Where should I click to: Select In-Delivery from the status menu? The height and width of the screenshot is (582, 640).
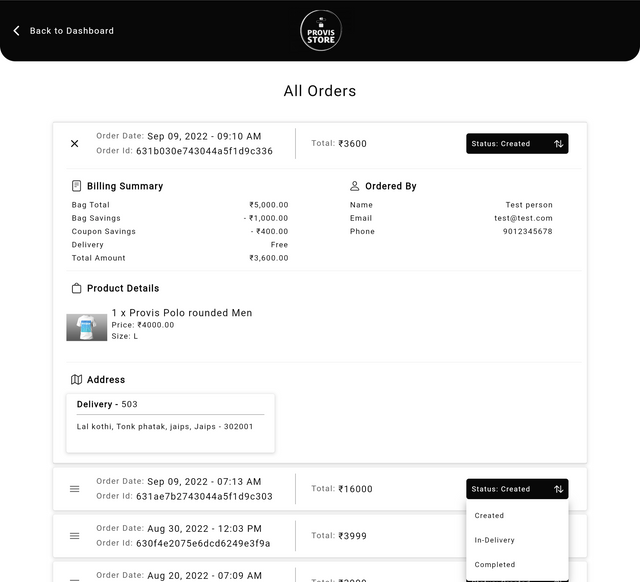494,540
